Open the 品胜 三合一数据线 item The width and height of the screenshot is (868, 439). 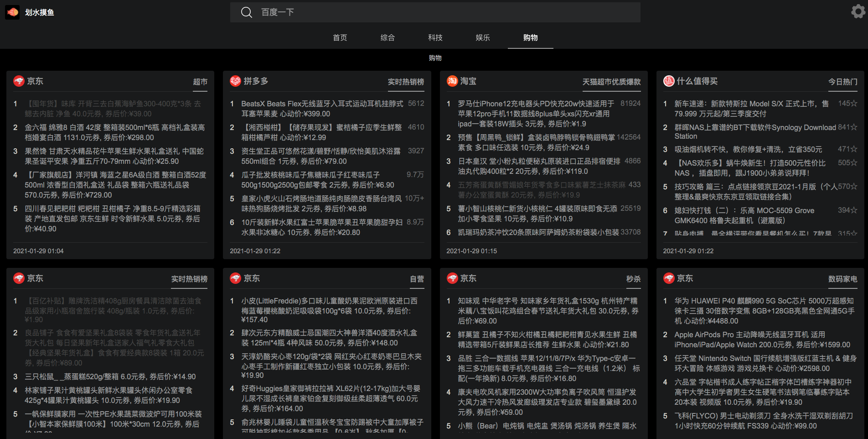pyautogui.click(x=549, y=368)
